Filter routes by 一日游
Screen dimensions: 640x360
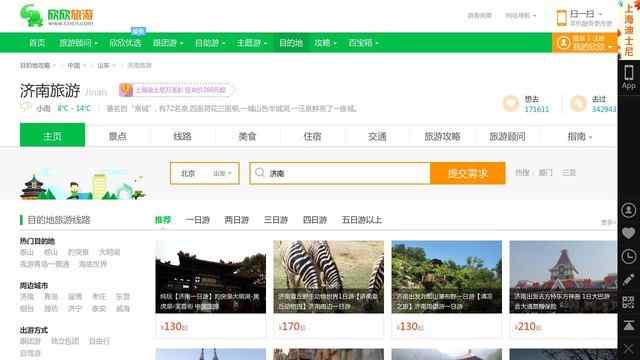(x=198, y=220)
